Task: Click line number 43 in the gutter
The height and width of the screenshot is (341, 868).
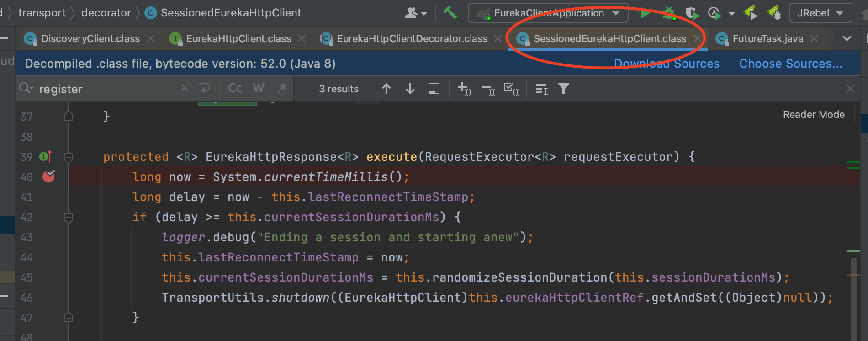Action: tap(26, 237)
